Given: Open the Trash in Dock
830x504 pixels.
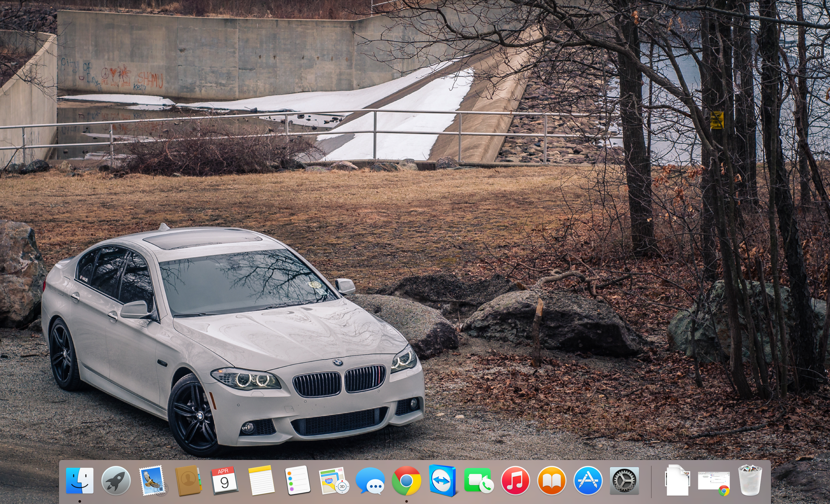Looking at the screenshot, I should [750, 480].
